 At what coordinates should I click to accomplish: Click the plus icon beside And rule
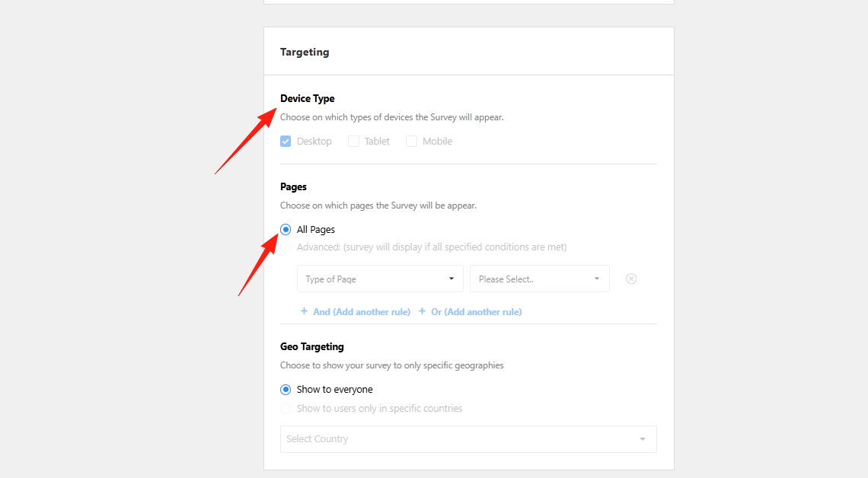click(304, 311)
